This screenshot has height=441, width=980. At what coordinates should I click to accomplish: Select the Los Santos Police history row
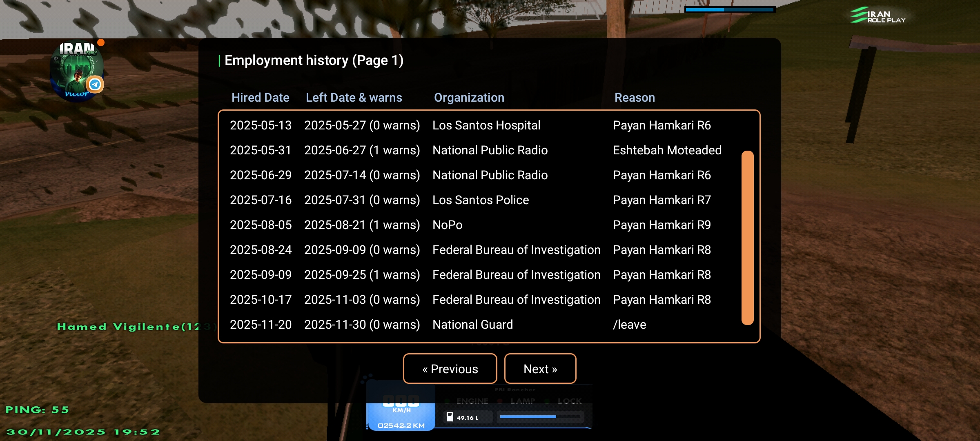click(480, 200)
